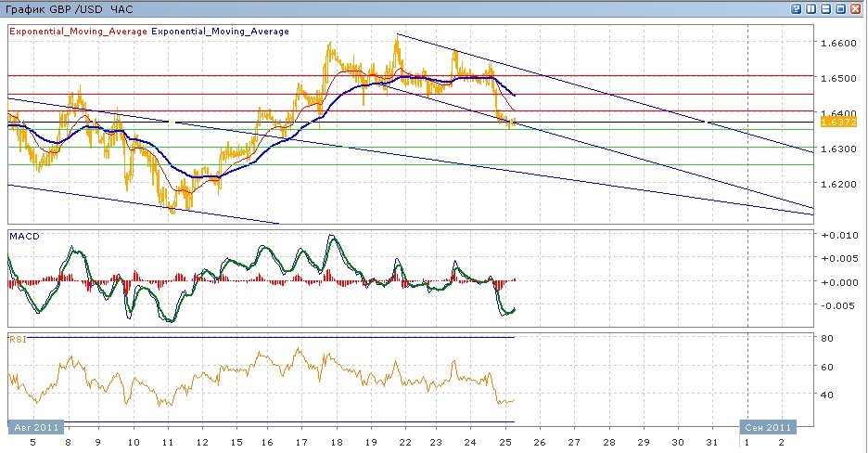Click the maximize chart window icon
Viewport: 868px width, 453px height.
841,8
